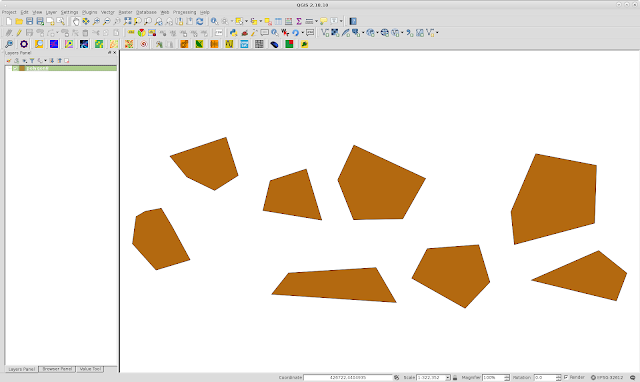Switch to the Browser Panel tab
This screenshot has width=640, height=382.
pyautogui.click(x=57, y=369)
